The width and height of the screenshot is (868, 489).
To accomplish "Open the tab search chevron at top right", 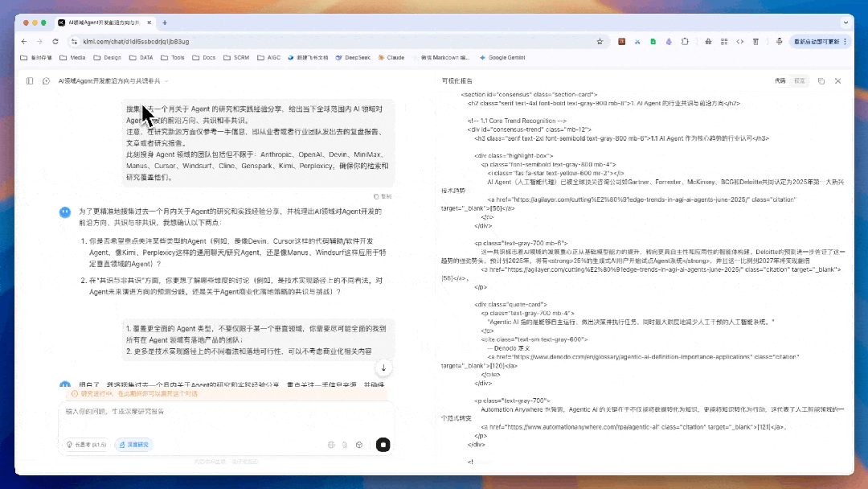I will pyautogui.click(x=845, y=23).
